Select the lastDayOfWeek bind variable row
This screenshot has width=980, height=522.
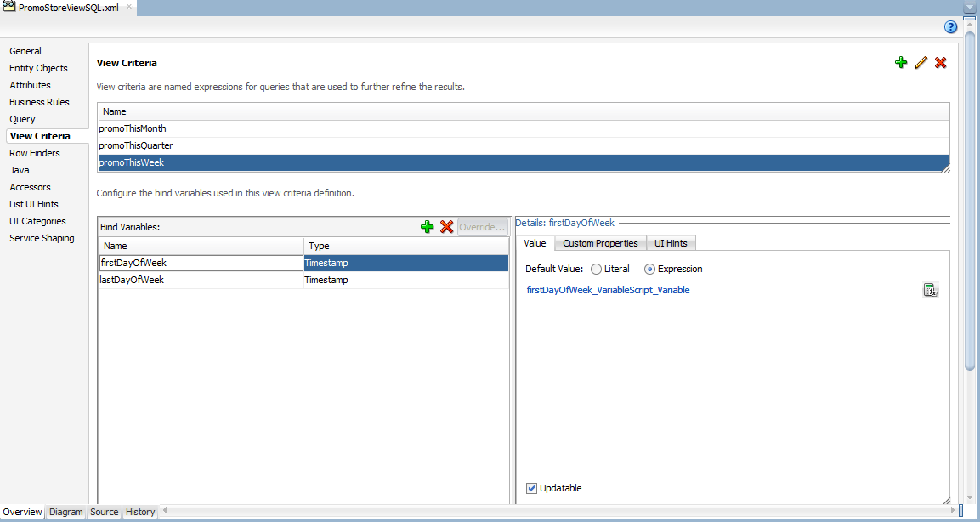tap(133, 280)
